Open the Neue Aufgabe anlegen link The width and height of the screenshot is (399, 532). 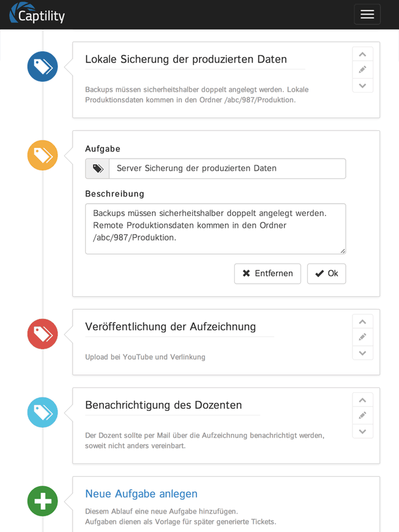(x=141, y=494)
